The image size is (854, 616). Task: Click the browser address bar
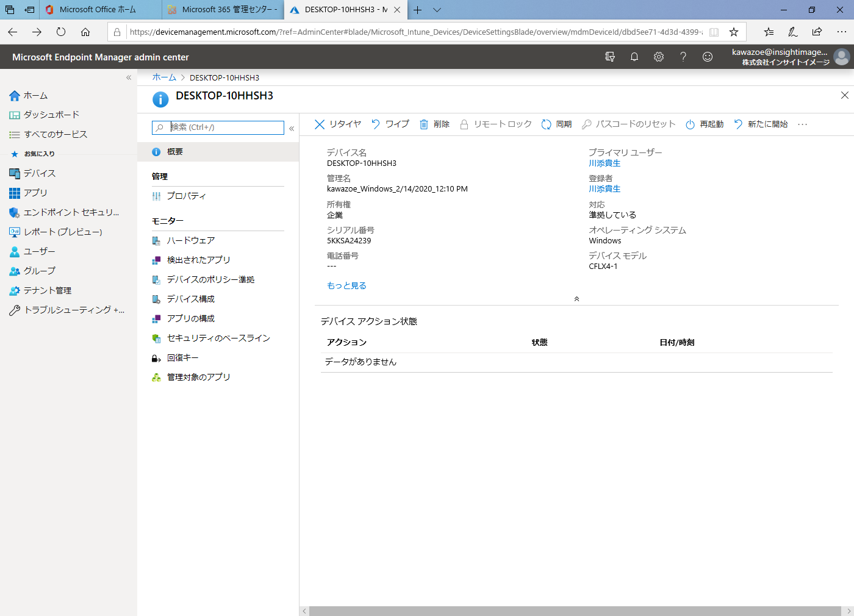coord(415,32)
